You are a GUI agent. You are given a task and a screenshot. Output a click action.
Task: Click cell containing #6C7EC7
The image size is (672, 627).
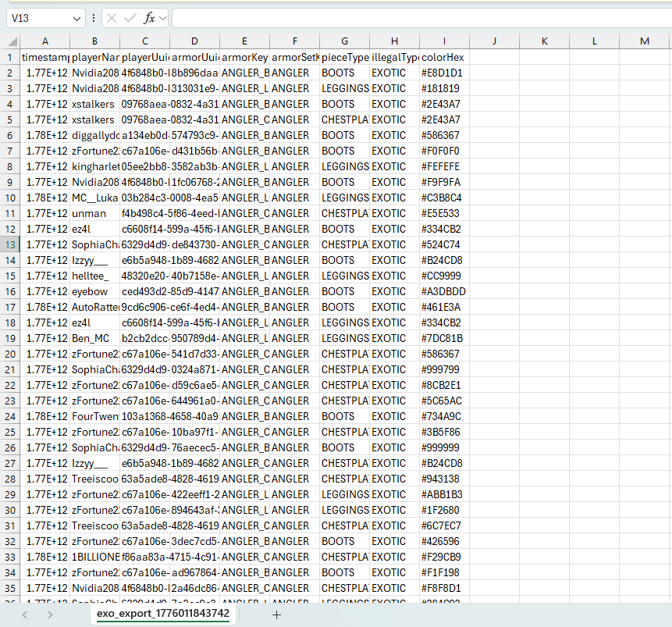coord(444,525)
